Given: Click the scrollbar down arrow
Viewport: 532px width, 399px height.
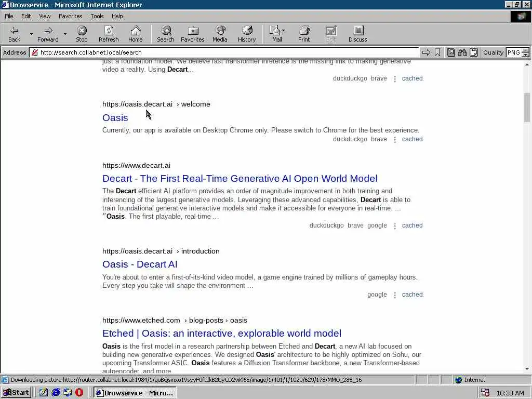Looking at the screenshot, I should [x=527, y=369].
